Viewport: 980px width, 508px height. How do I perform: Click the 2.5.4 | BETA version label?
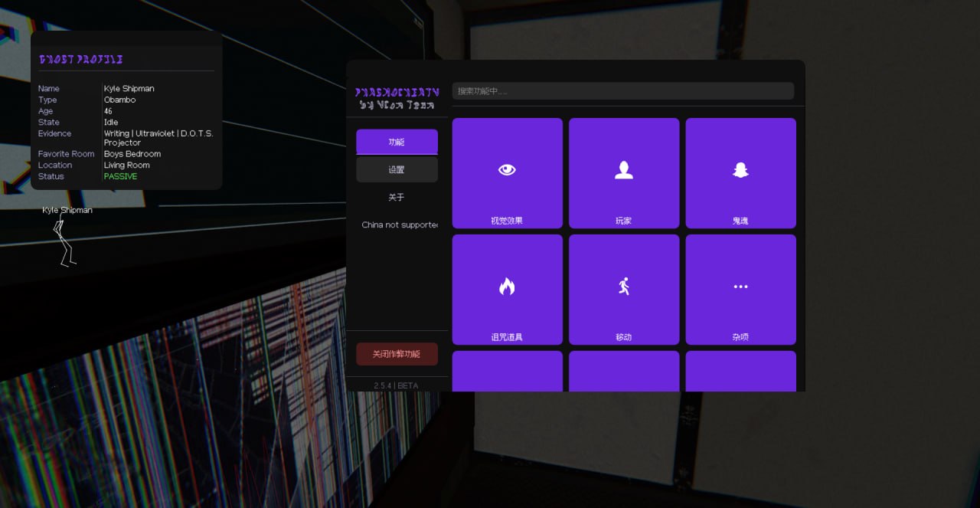coord(397,385)
